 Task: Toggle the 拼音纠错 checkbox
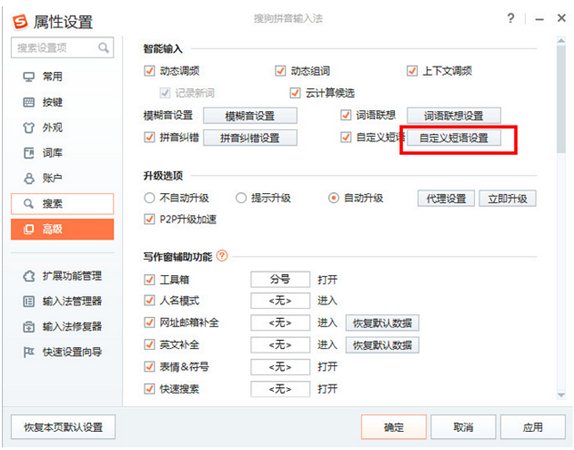click(149, 137)
